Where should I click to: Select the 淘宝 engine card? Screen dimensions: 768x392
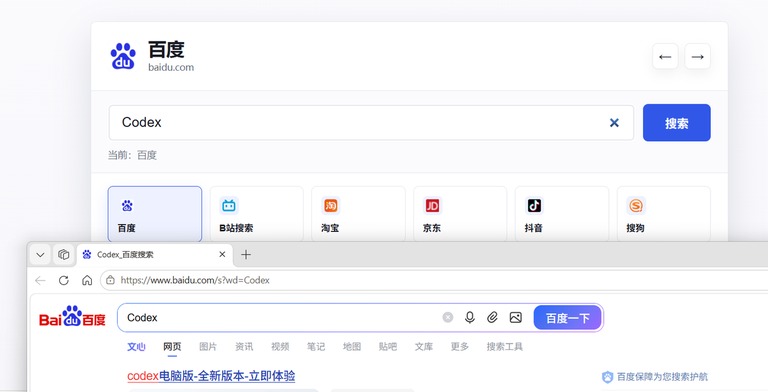tap(359, 214)
